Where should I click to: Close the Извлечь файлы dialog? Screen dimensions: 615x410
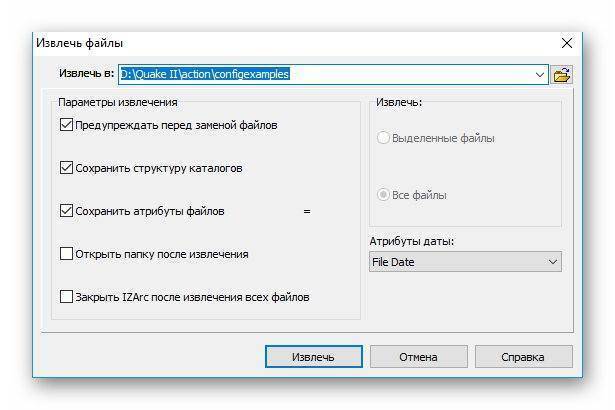coord(566,43)
